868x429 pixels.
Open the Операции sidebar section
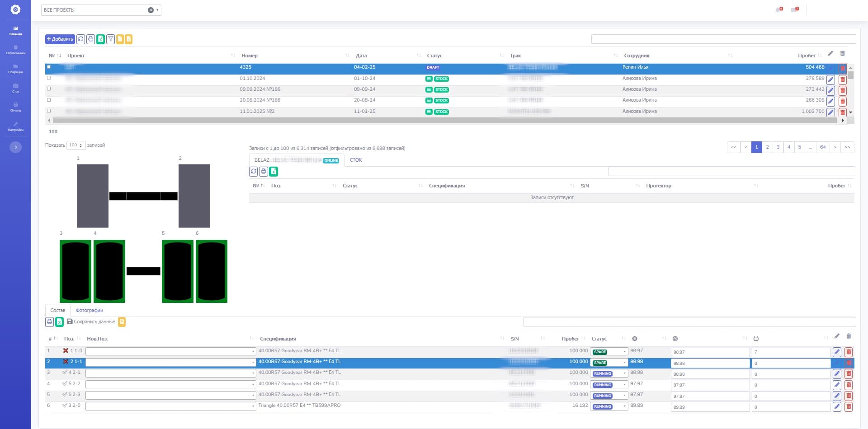point(15,69)
